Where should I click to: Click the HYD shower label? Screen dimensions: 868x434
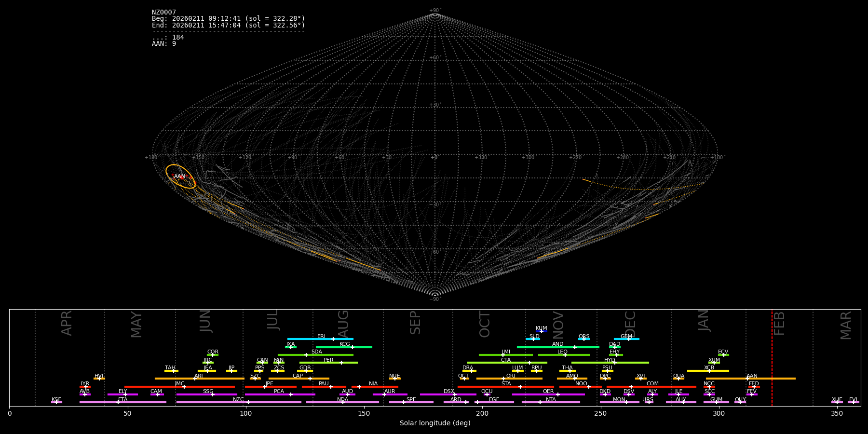click(610, 360)
